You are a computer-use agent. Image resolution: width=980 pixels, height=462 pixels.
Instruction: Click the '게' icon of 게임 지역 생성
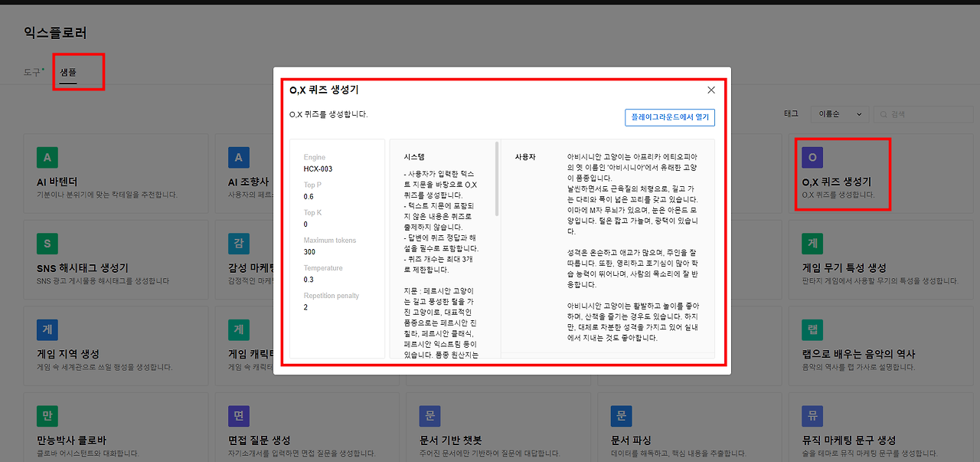pos(47,329)
